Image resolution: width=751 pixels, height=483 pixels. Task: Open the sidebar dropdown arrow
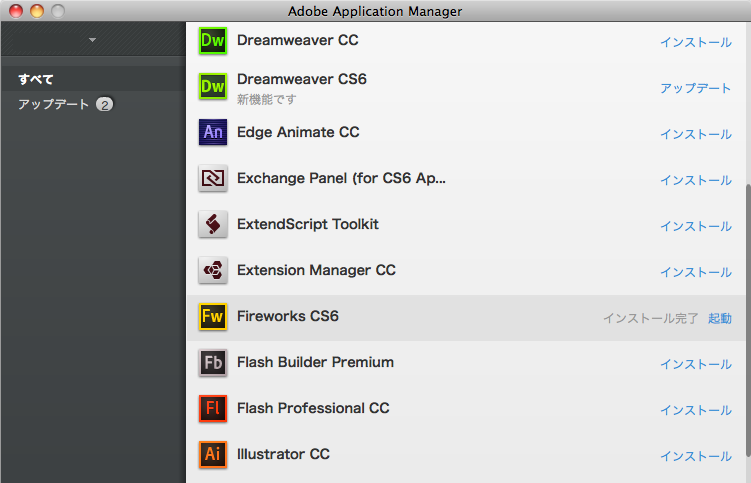click(x=92, y=40)
